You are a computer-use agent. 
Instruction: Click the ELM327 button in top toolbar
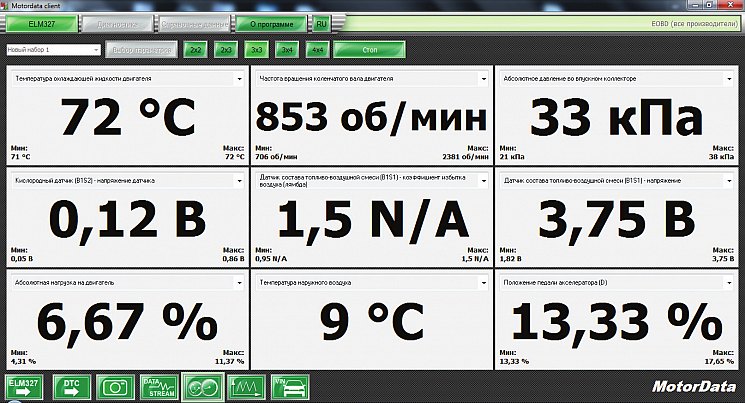(x=41, y=24)
